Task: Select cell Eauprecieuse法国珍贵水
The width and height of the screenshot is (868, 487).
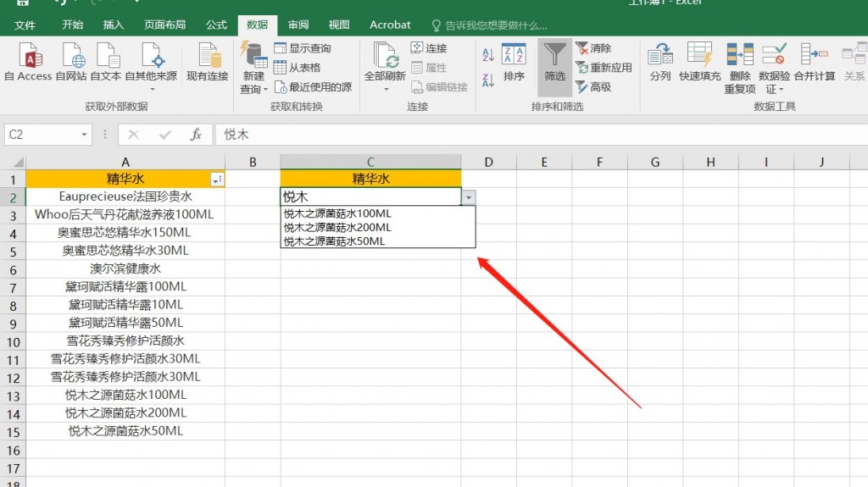Action: [125, 196]
